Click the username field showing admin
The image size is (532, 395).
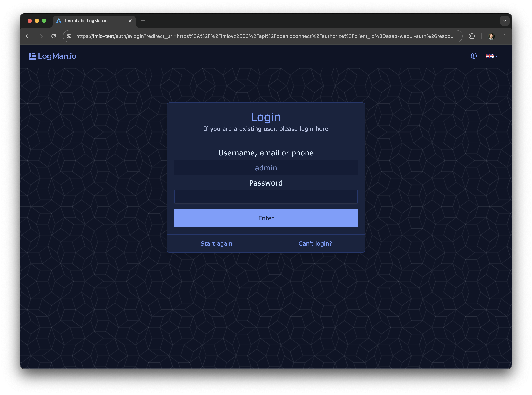coord(266,168)
